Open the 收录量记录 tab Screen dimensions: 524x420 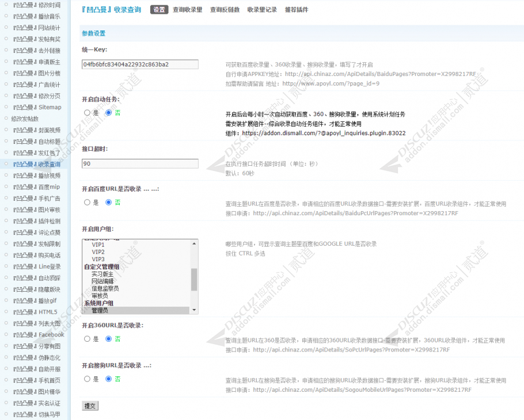(x=262, y=10)
